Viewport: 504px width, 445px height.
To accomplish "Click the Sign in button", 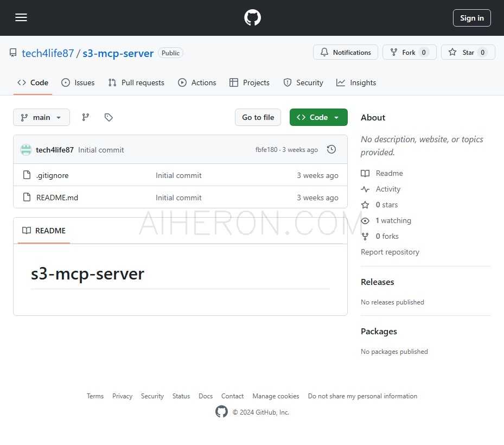I will pyautogui.click(x=471, y=17).
